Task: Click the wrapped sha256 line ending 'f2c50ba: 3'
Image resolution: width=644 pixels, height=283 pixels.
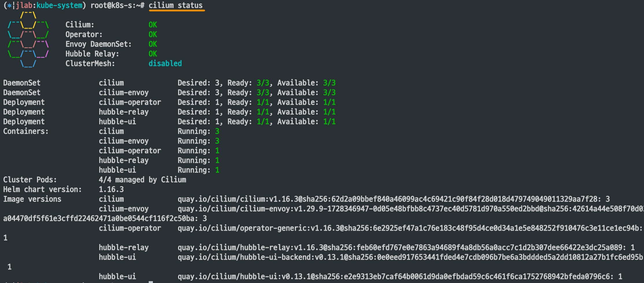Action: click(105, 219)
